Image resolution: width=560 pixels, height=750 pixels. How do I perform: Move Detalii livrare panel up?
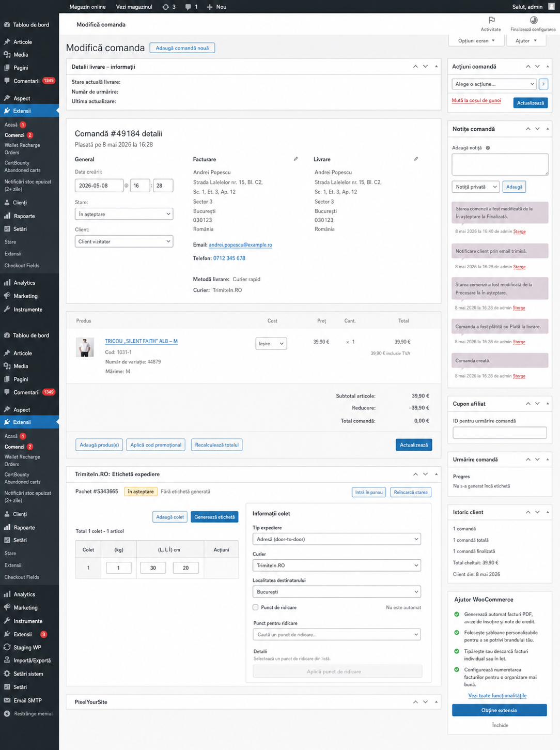coord(415,67)
